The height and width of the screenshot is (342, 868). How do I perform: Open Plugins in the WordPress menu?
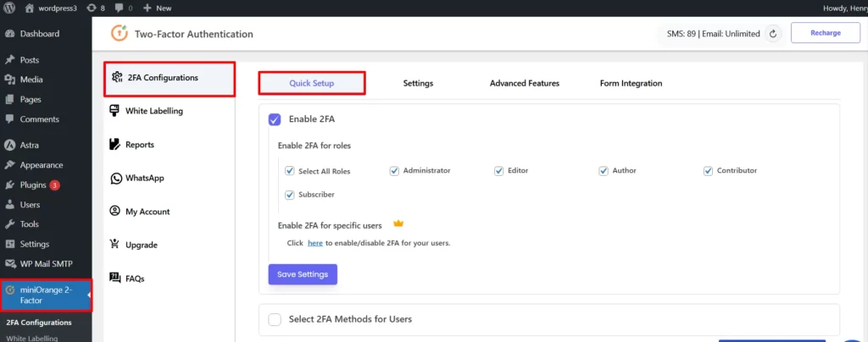pyautogui.click(x=32, y=185)
